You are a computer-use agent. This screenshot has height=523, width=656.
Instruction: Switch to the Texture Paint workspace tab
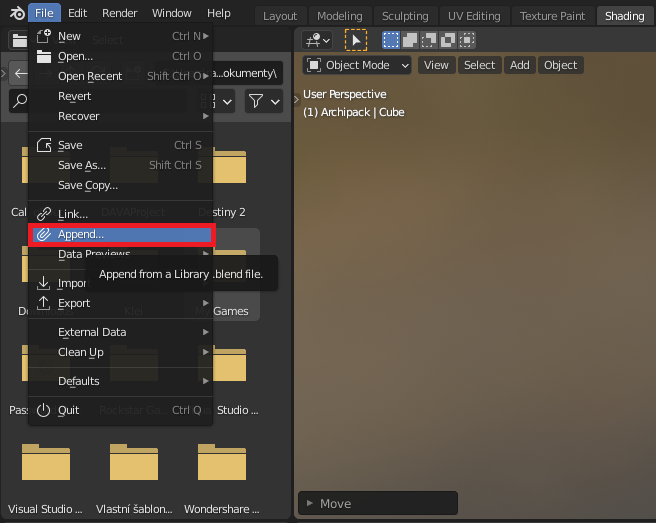coord(552,16)
